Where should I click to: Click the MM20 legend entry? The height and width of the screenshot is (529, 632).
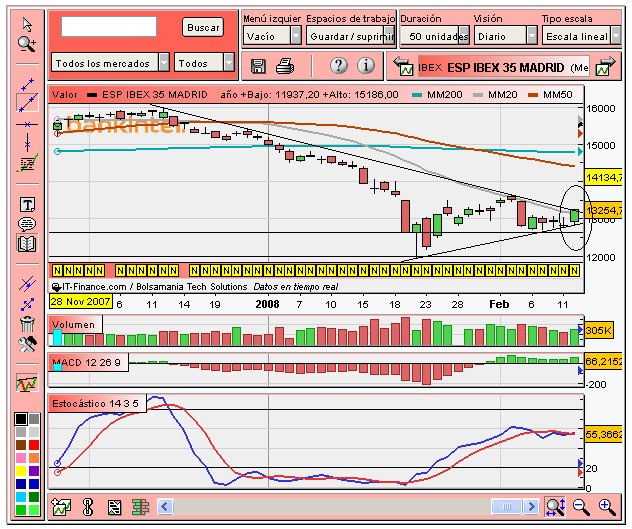tap(495, 95)
